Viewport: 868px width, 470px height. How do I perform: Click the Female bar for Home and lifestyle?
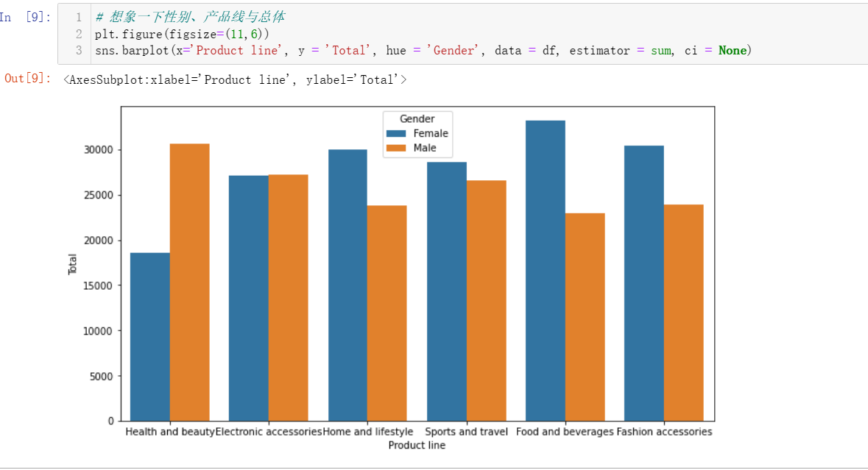(347, 285)
